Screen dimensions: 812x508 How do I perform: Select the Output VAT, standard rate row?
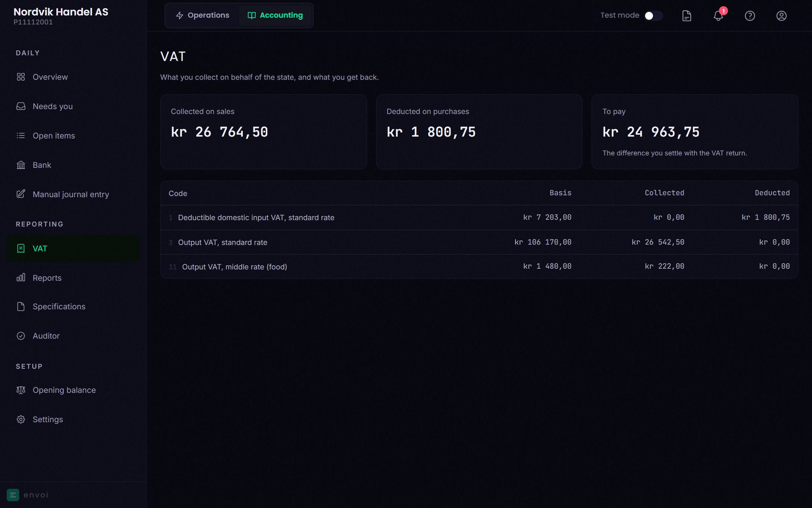pyautogui.click(x=479, y=242)
